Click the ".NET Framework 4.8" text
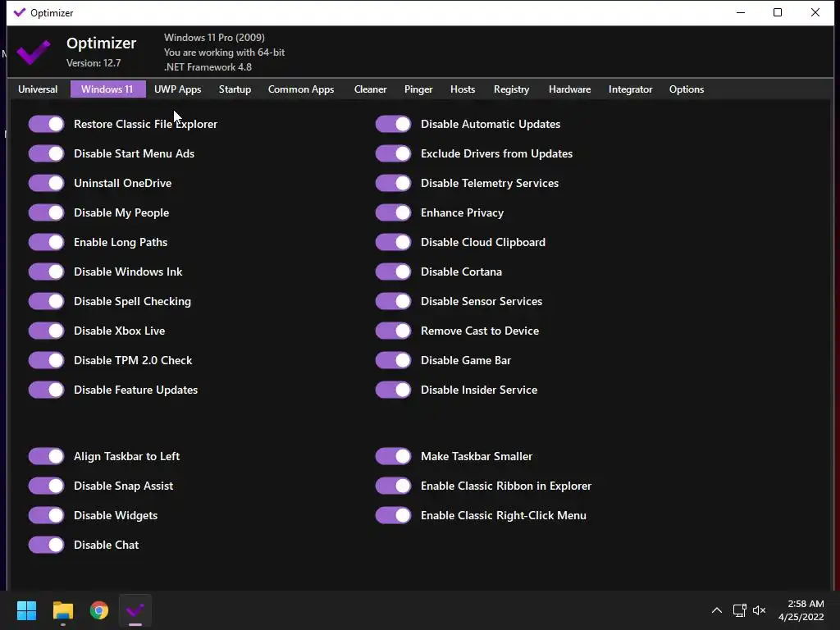 (208, 67)
